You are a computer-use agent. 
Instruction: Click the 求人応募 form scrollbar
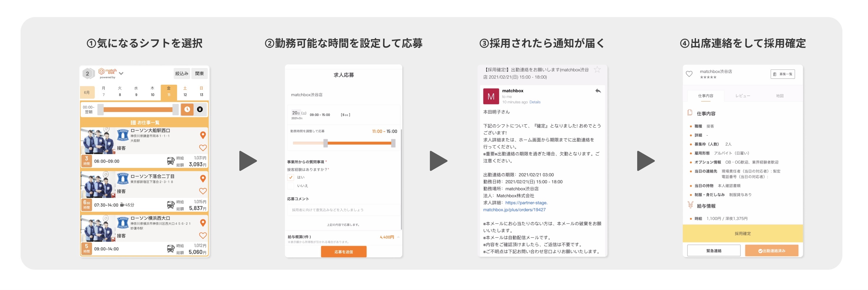tap(401, 179)
